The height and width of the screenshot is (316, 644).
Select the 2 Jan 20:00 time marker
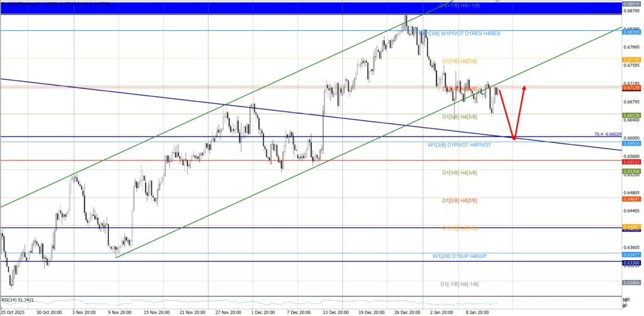click(x=441, y=311)
